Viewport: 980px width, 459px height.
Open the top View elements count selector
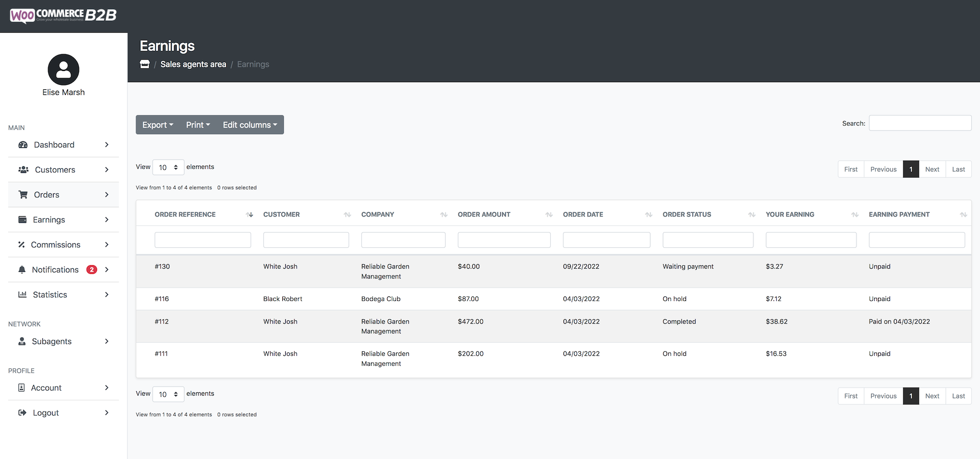(x=168, y=167)
